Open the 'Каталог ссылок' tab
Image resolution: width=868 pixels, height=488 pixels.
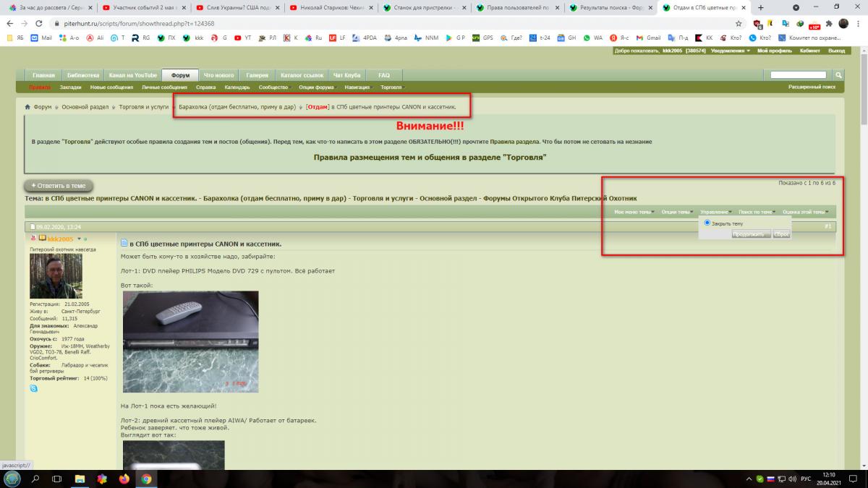click(302, 75)
